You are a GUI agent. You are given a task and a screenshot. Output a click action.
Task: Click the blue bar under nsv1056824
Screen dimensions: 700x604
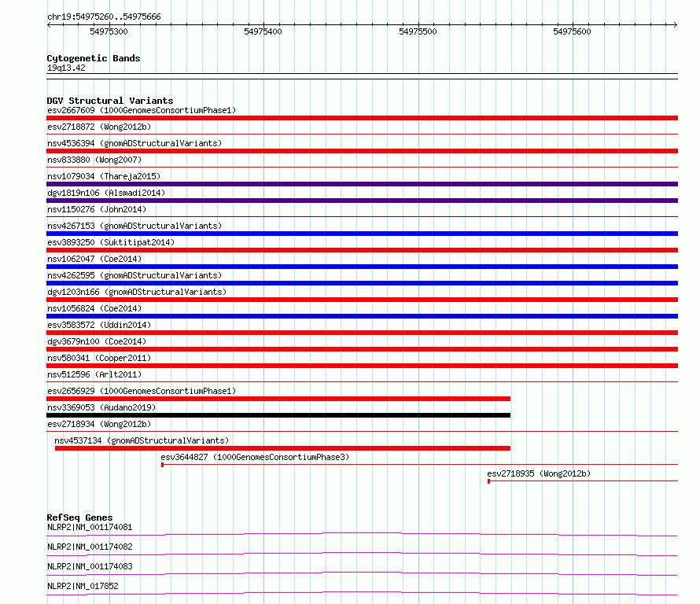(x=362, y=316)
